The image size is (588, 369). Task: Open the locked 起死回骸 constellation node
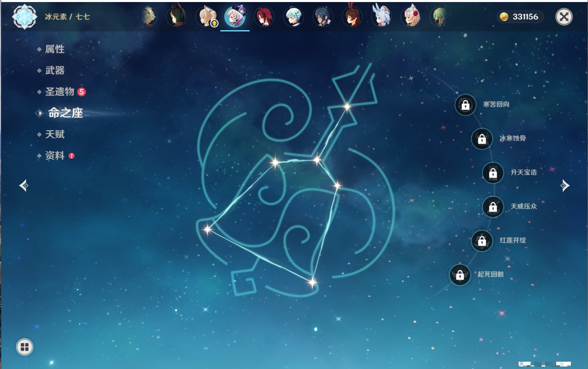coord(460,275)
